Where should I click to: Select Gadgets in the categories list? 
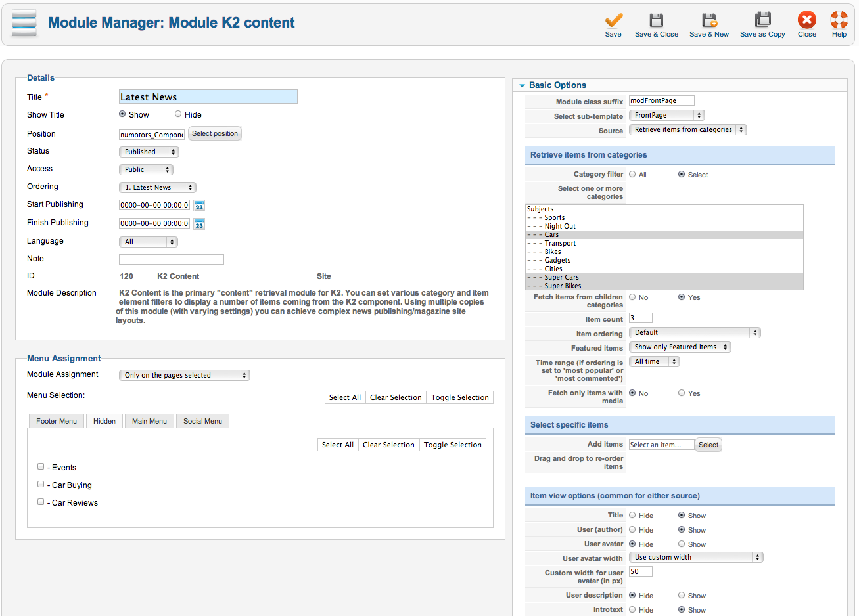point(664,260)
